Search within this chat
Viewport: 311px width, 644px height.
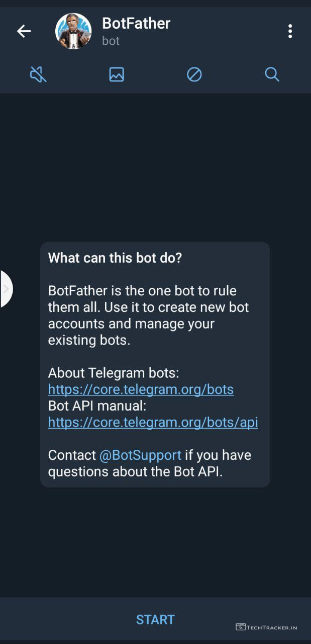(272, 75)
